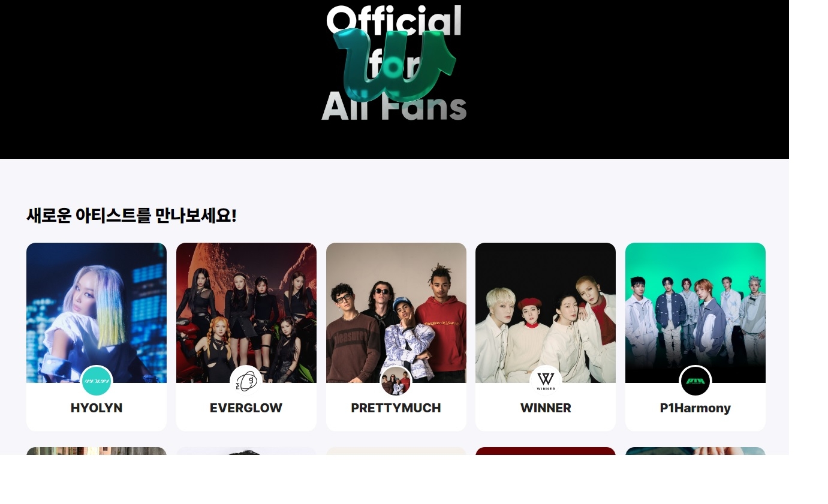Screen dimensions: 828x504
Task: Select the EVERGLOW artist name label
Action: click(246, 408)
